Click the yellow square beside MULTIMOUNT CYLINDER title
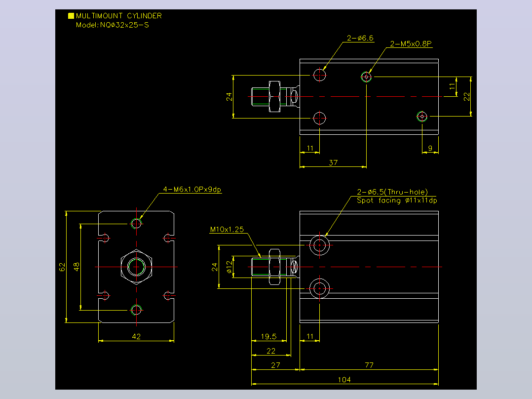 pos(71,16)
